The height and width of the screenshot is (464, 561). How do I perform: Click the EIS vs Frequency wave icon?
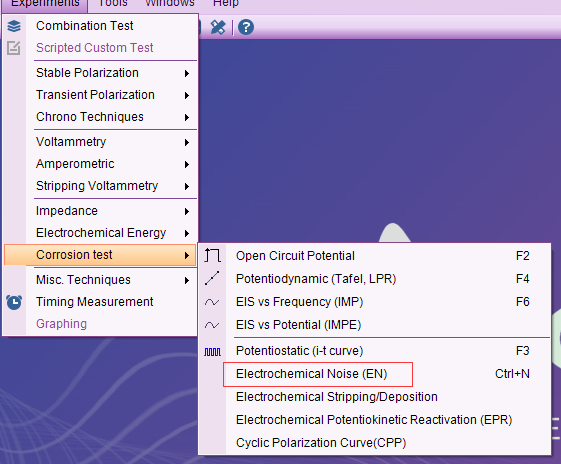point(212,302)
